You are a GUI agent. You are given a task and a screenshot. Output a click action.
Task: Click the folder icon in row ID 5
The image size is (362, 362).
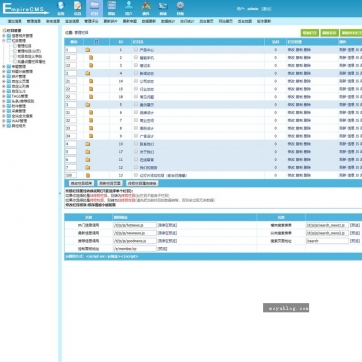88,105
